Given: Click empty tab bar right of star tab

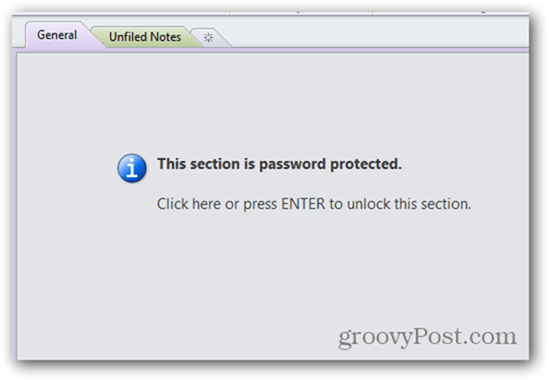Looking at the screenshot, I should 380,32.
